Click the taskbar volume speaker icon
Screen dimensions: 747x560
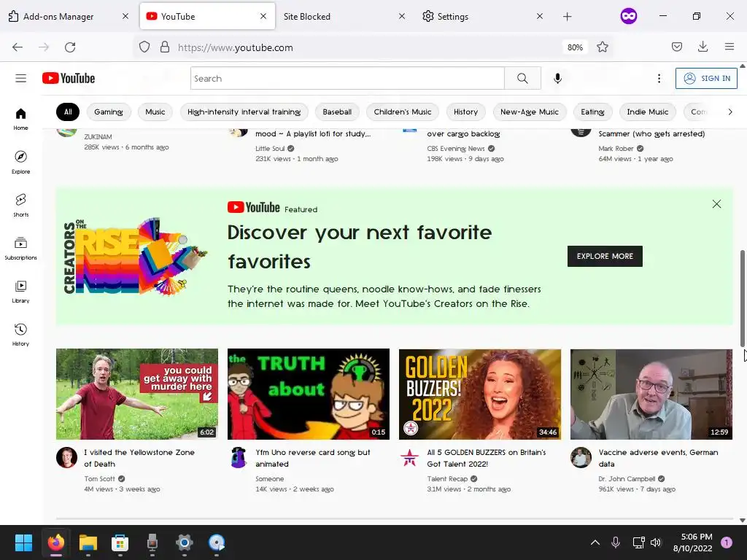[x=656, y=542]
